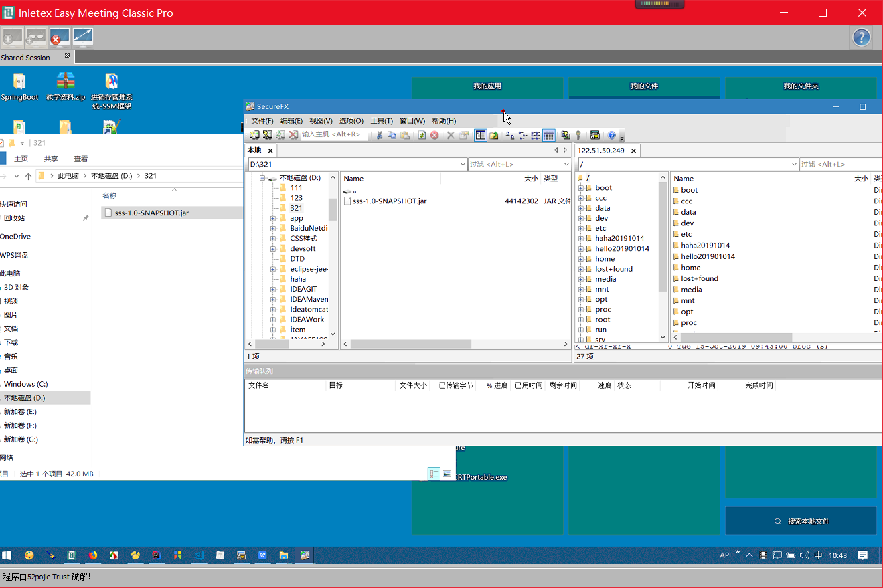Open the 帮助(H) menu
Image resolution: width=883 pixels, height=588 pixels.
[x=444, y=121]
